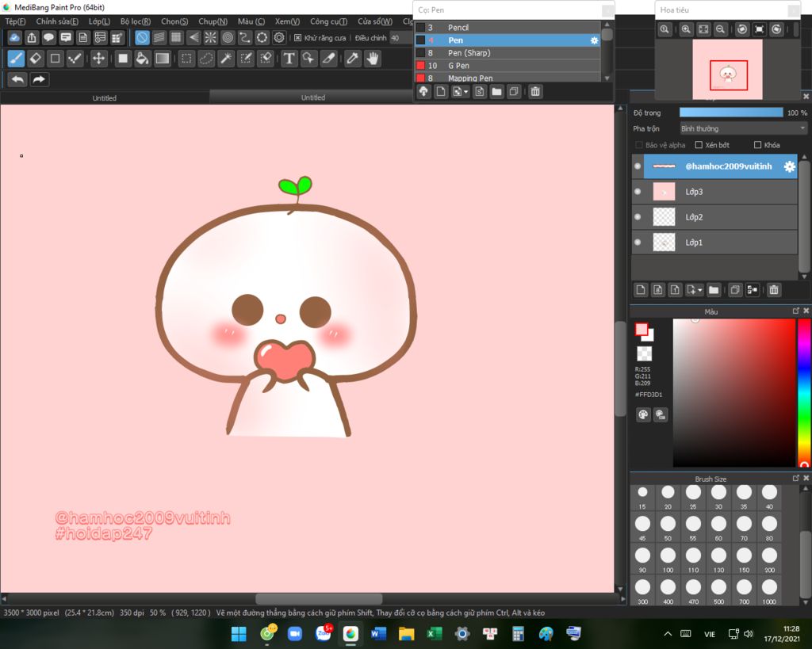The image size is (812, 649).
Task: Duplicate the current layer
Action: coord(735,290)
